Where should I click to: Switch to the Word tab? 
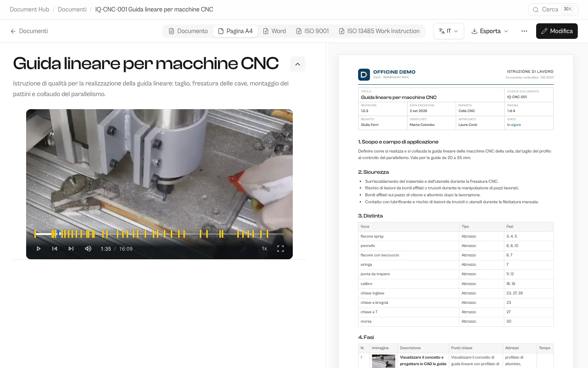point(274,31)
